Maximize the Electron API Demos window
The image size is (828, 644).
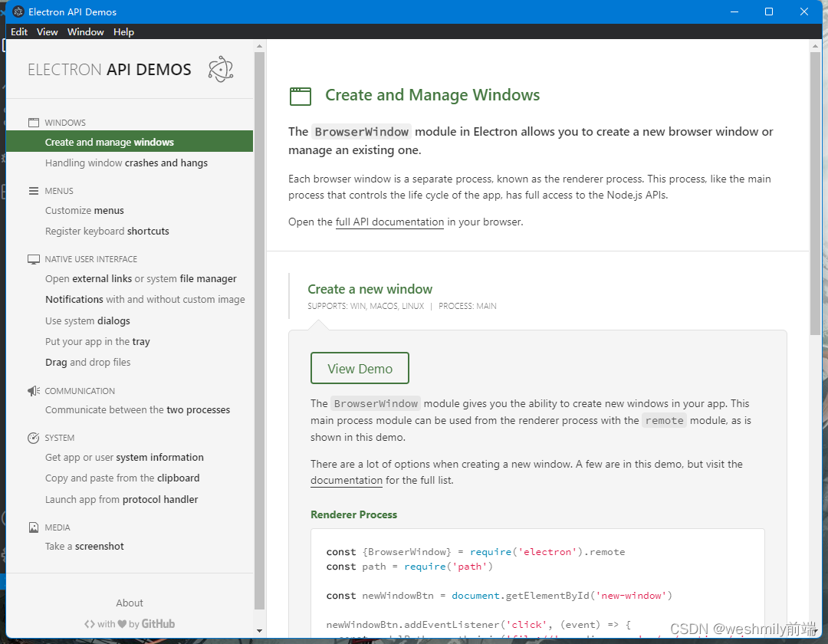pyautogui.click(x=769, y=11)
